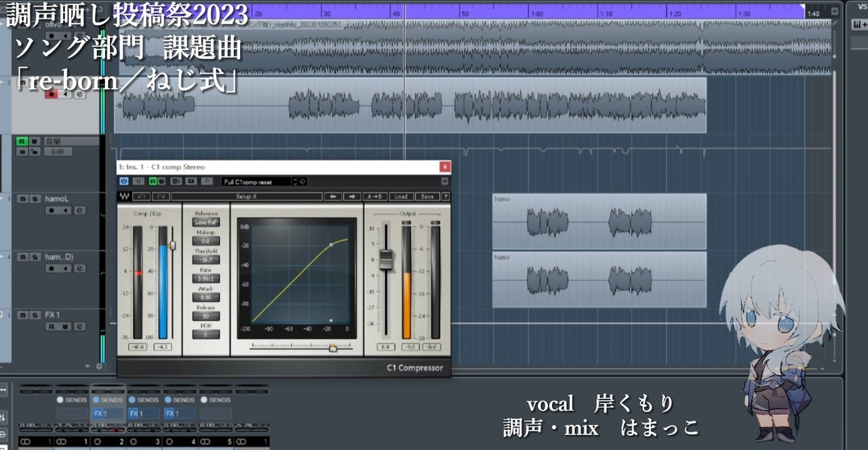Select the Attack value field
The height and width of the screenshot is (450, 868).
(206, 297)
